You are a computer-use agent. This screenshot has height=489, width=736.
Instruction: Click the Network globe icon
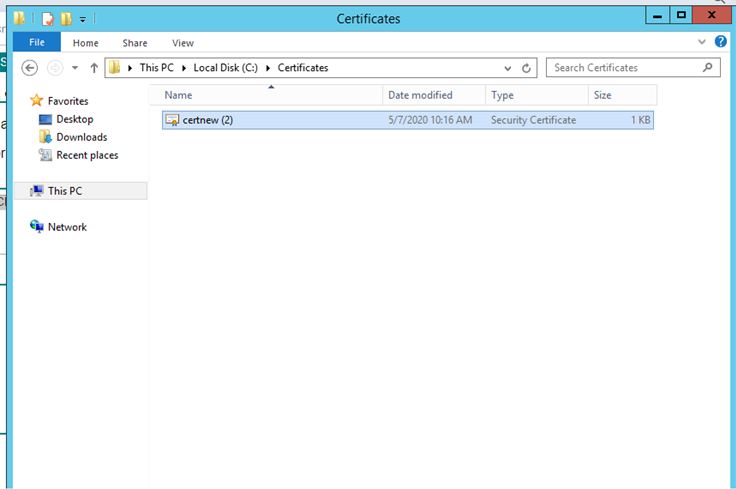click(37, 227)
